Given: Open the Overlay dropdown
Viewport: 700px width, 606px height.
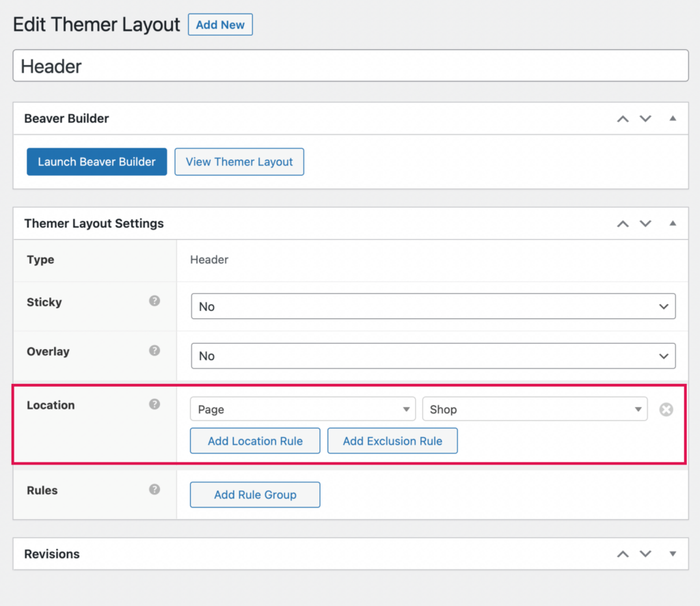Looking at the screenshot, I should pos(433,356).
